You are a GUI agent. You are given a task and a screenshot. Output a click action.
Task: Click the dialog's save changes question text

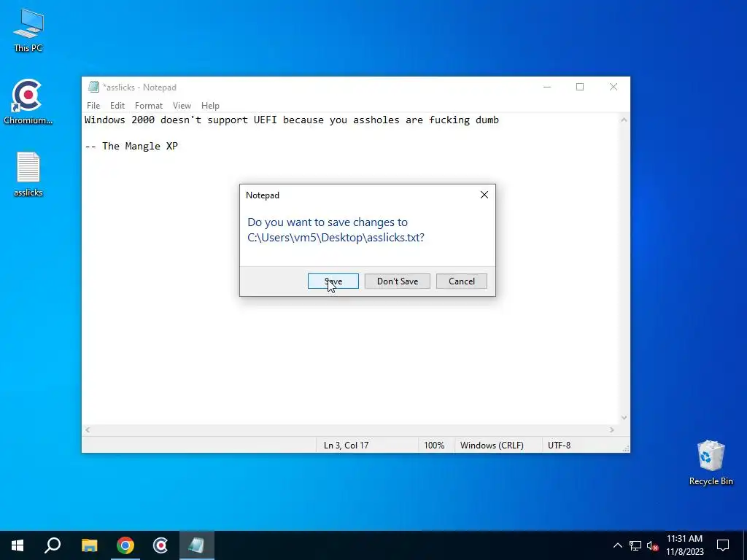point(336,230)
